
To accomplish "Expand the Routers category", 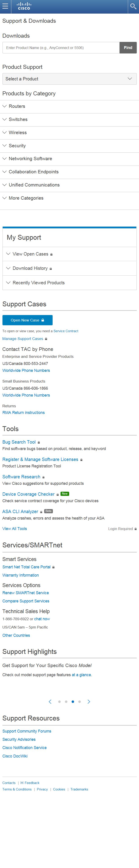I will click(x=17, y=106).
